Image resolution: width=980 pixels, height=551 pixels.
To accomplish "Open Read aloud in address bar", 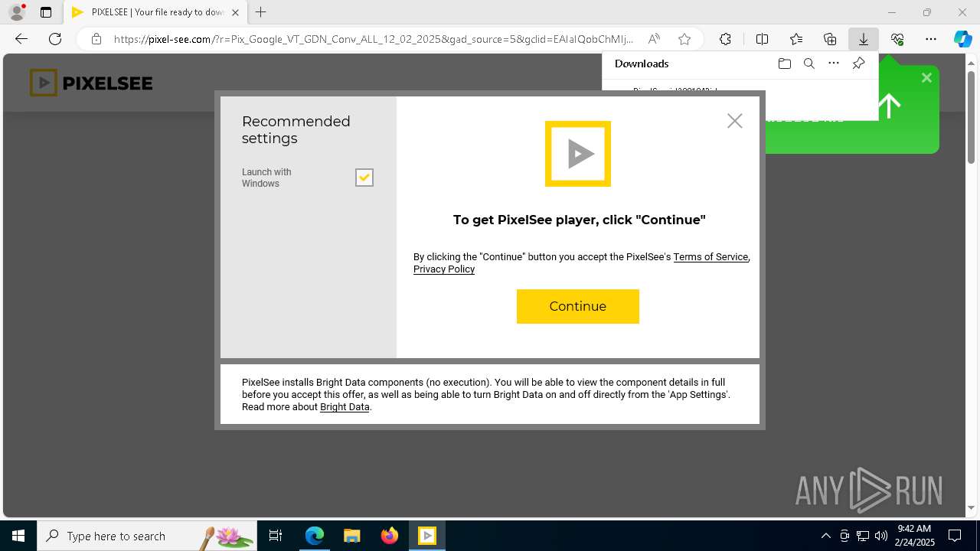I will click(654, 39).
